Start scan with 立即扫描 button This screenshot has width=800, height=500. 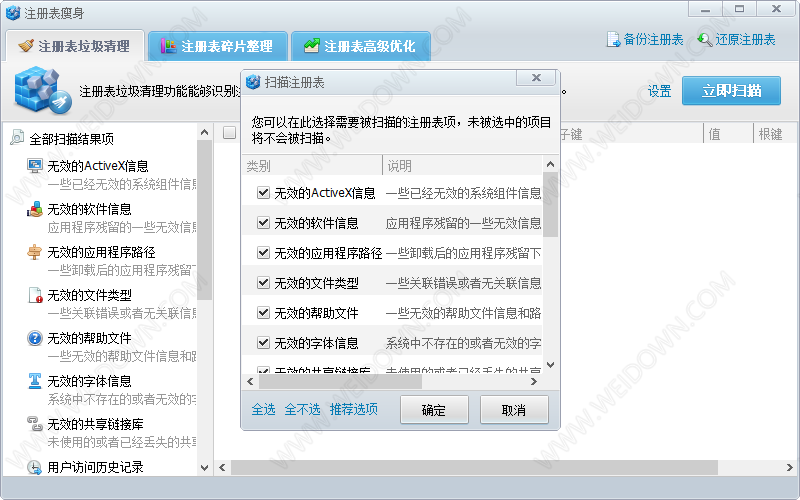pyautogui.click(x=731, y=91)
